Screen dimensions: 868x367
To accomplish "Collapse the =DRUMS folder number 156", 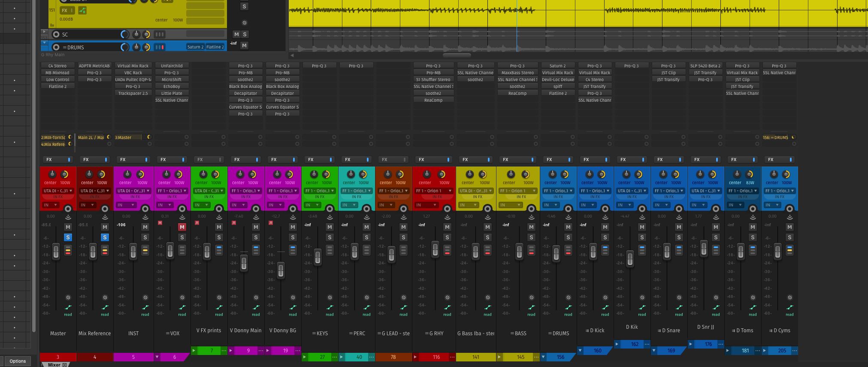I will coord(543,357).
